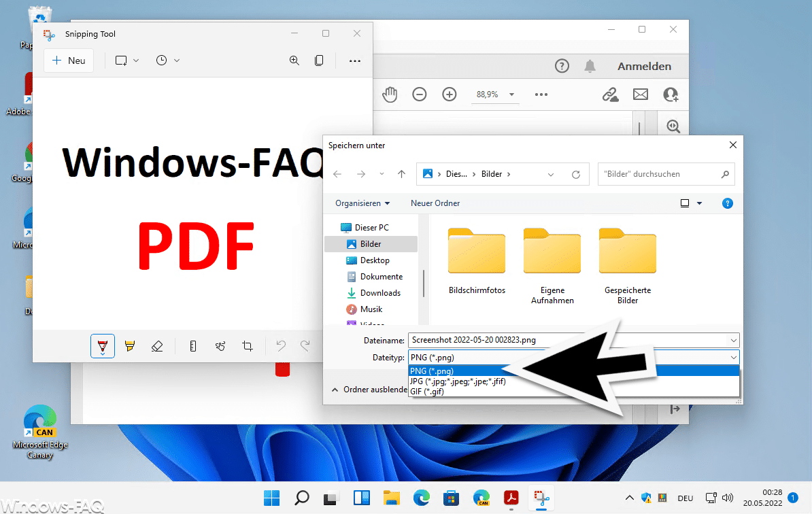The height and width of the screenshot is (514, 812).
Task: Refresh the Bilder folder view
Action: point(576,175)
